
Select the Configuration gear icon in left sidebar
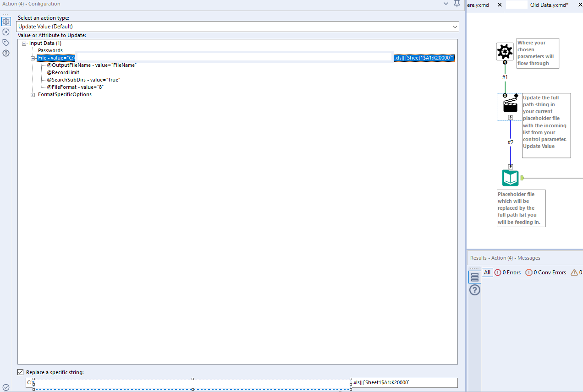pos(6,21)
